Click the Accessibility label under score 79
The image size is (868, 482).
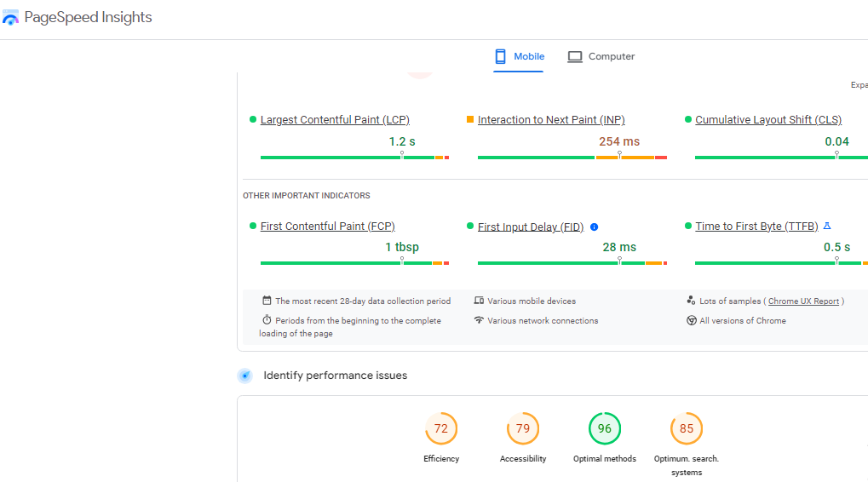pyautogui.click(x=523, y=459)
